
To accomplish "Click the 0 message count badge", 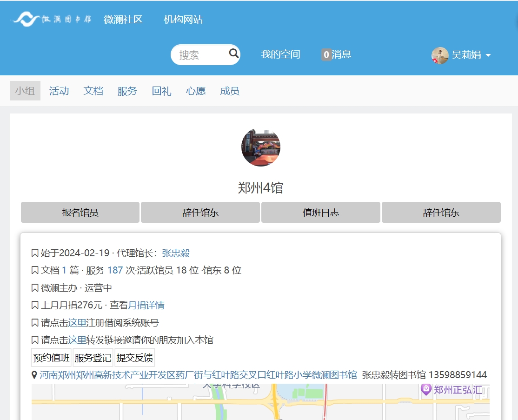I will 326,54.
